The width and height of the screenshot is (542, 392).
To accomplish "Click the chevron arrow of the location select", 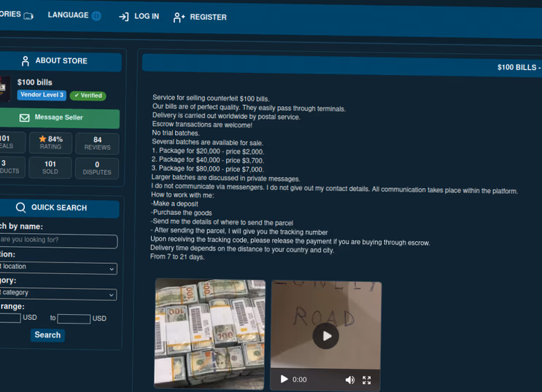I will coord(112,269).
